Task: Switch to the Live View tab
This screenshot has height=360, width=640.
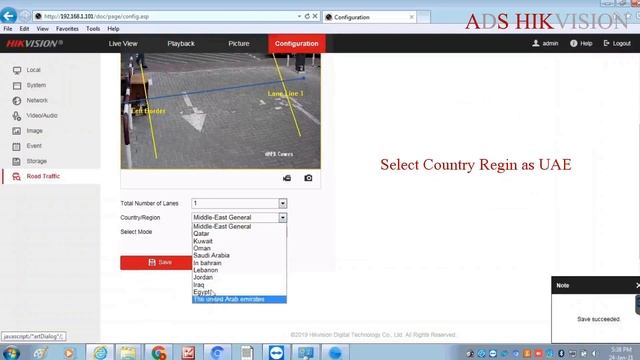Action: pyautogui.click(x=123, y=43)
